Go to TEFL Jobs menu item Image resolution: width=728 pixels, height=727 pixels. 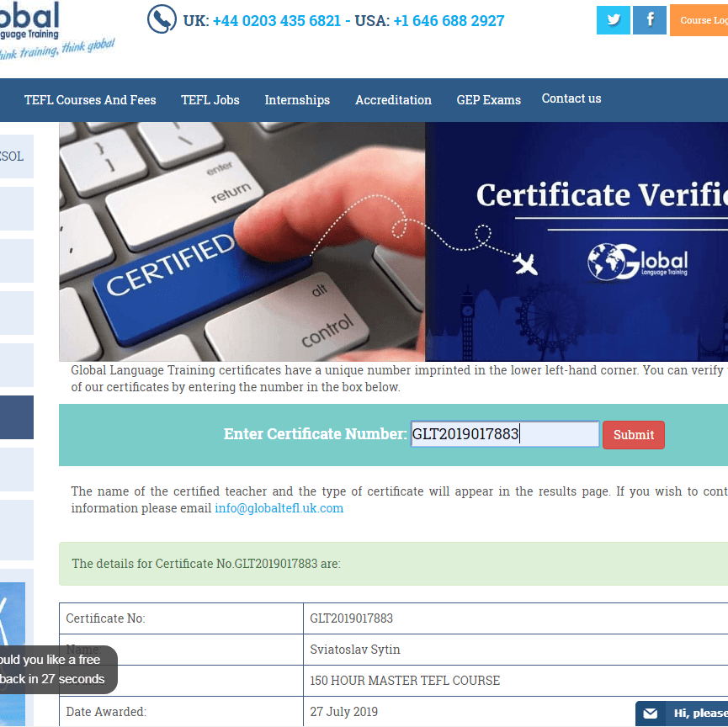click(210, 100)
